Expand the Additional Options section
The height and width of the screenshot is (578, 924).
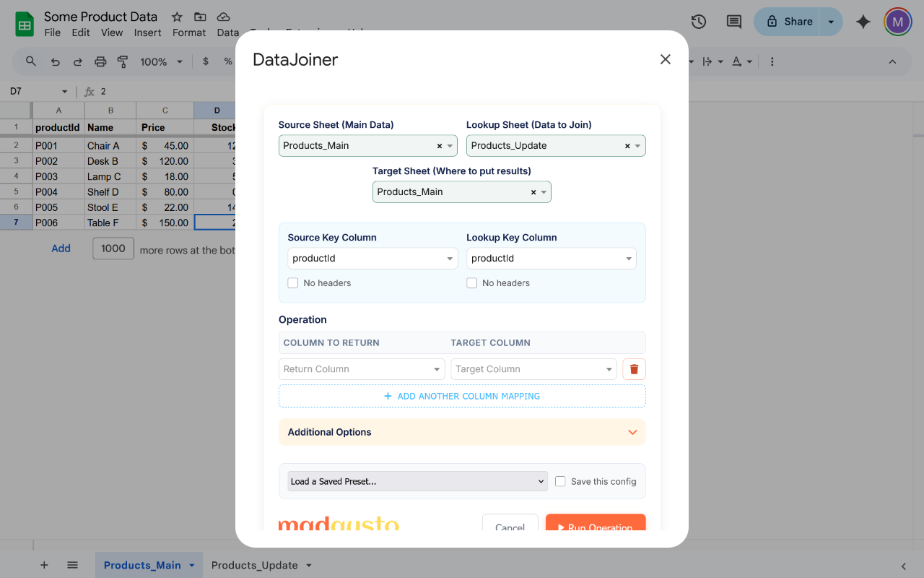(x=462, y=432)
